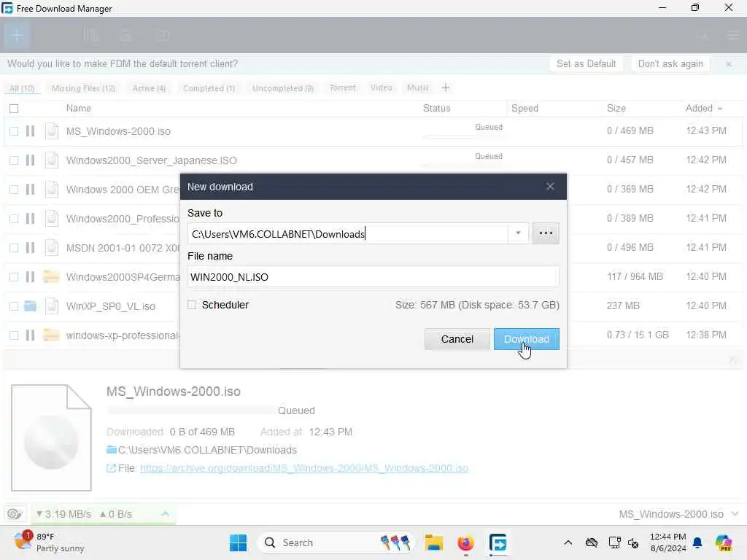Open Firefox from taskbar
Viewport: 747px width, 560px height.
[465, 542]
